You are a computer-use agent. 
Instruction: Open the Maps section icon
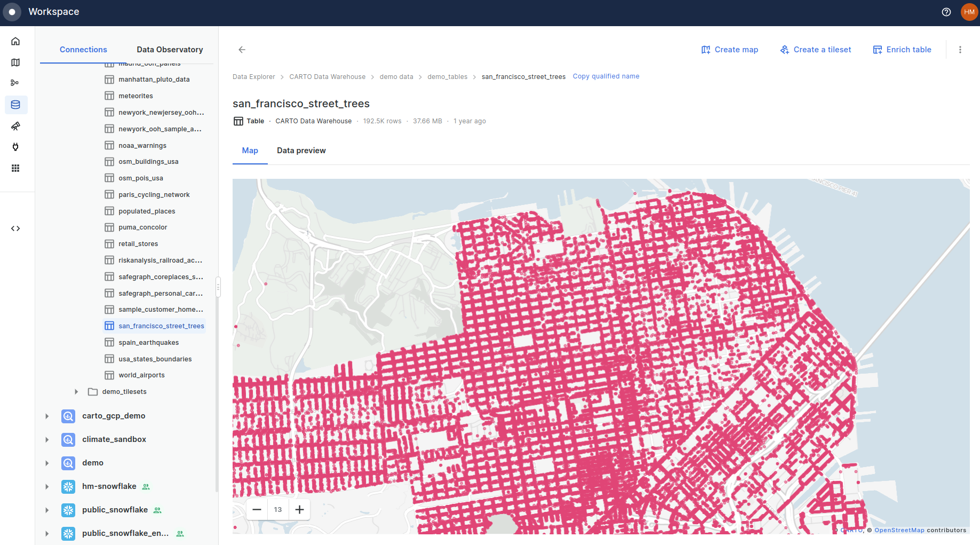click(x=15, y=62)
